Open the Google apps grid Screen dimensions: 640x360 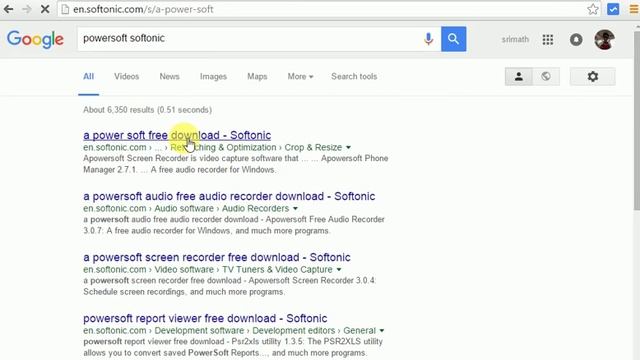coord(548,40)
